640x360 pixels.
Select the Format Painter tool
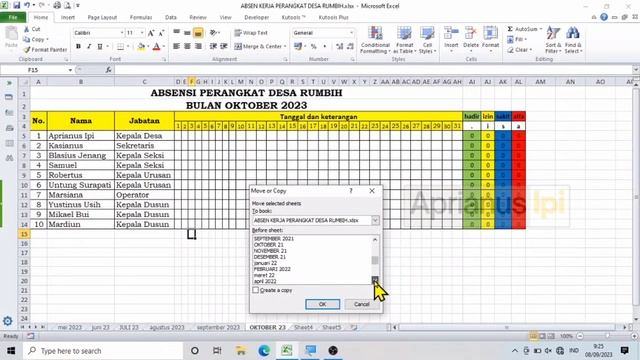click(x=45, y=49)
